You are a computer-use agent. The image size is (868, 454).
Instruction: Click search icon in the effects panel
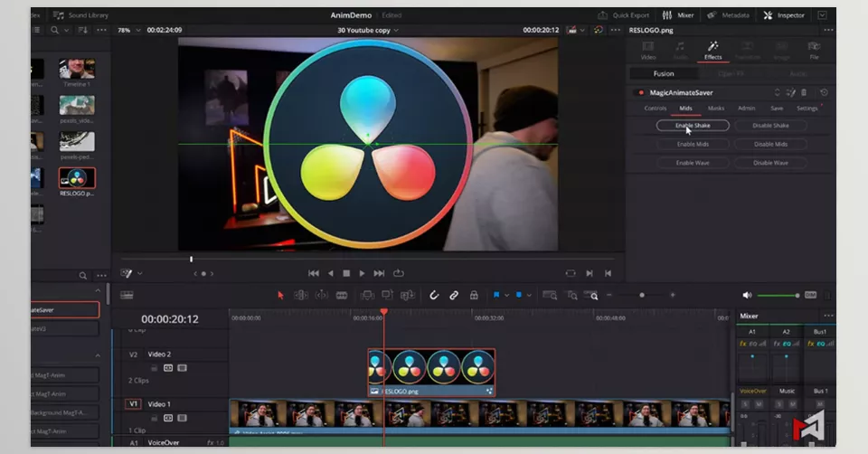[x=82, y=276]
